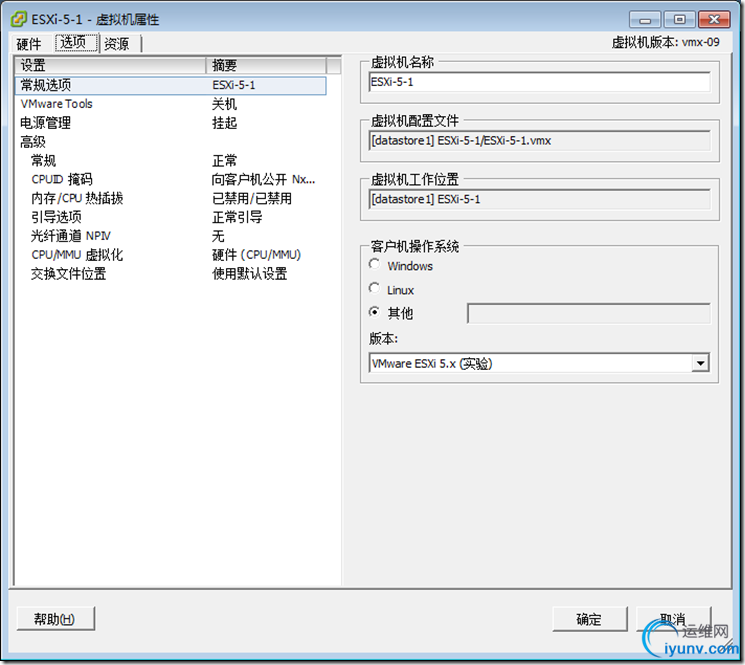
Task: Click the 挂起 summary value
Action: (x=224, y=123)
